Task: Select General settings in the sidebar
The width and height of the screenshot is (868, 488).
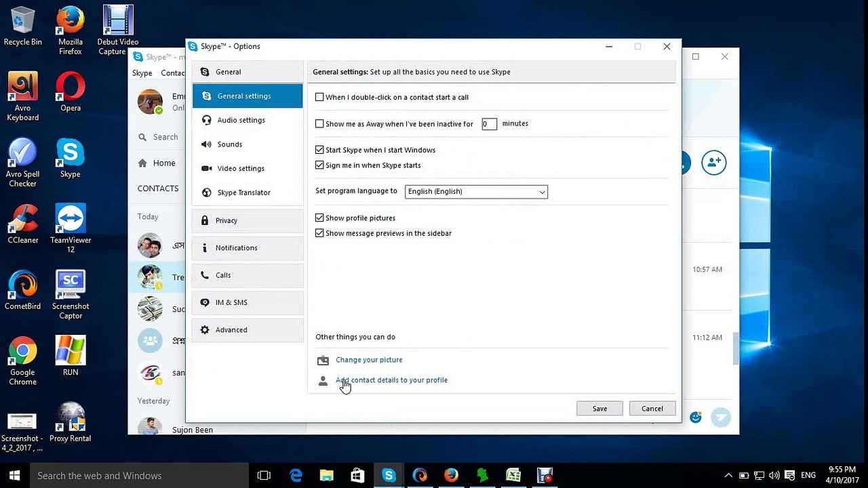Action: tap(248, 96)
